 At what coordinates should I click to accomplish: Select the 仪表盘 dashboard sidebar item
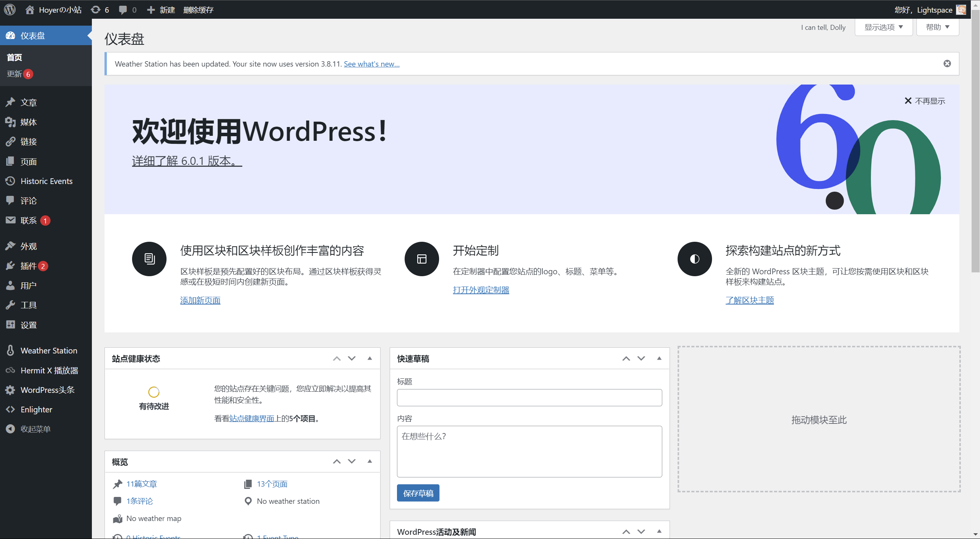pos(46,36)
